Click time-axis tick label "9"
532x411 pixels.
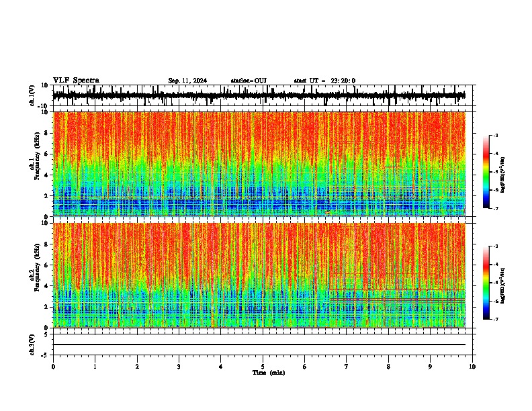[430, 367]
